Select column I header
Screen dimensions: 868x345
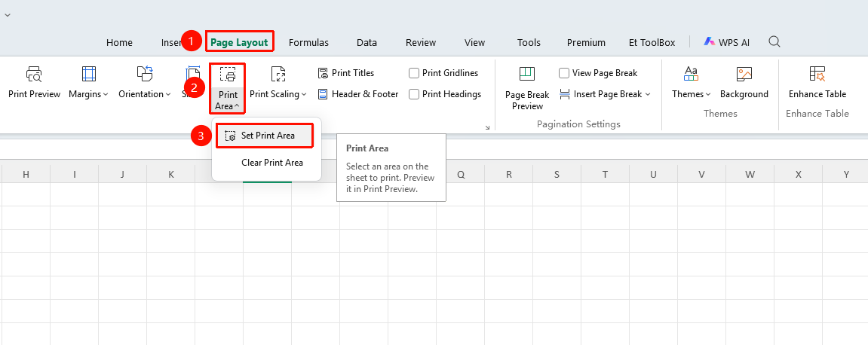(74, 174)
